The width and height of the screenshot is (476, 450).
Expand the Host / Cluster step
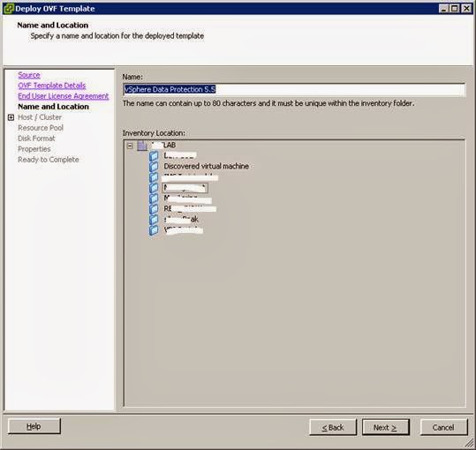[11, 117]
